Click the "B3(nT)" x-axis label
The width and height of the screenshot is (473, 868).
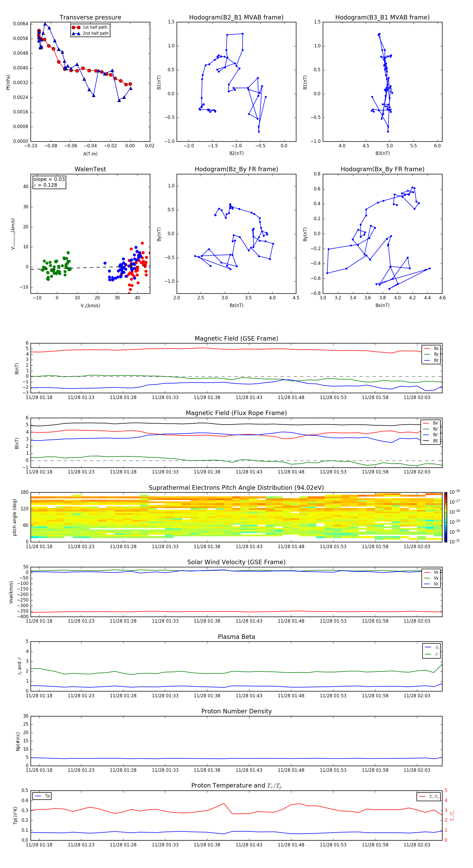tap(382, 153)
